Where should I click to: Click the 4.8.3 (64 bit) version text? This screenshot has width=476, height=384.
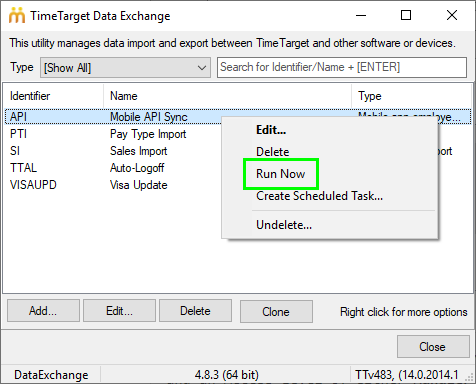pos(227,375)
